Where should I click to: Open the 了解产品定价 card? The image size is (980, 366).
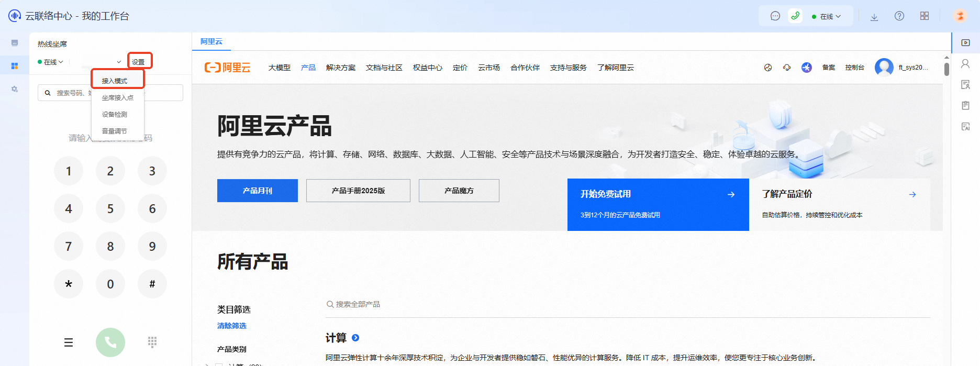pyautogui.click(x=840, y=205)
